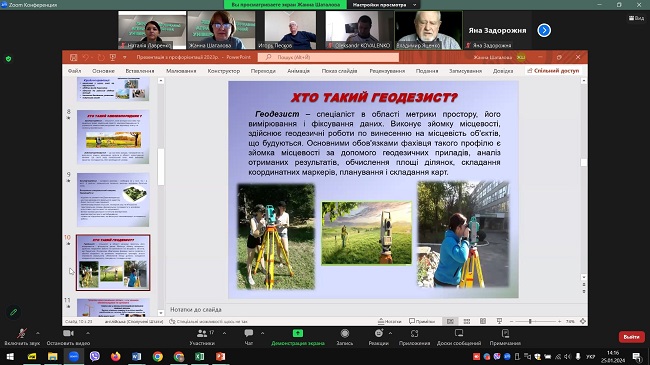Click the middle total station photo on the slide

point(367,233)
